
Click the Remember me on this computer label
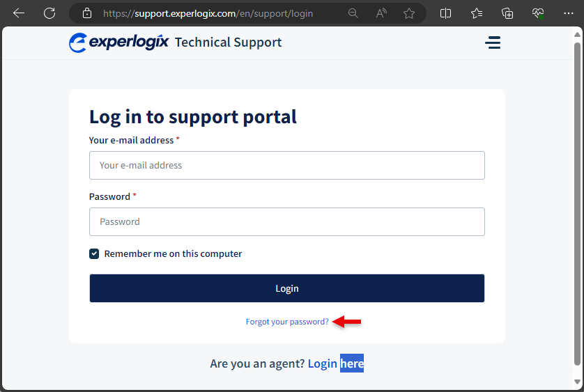point(173,254)
